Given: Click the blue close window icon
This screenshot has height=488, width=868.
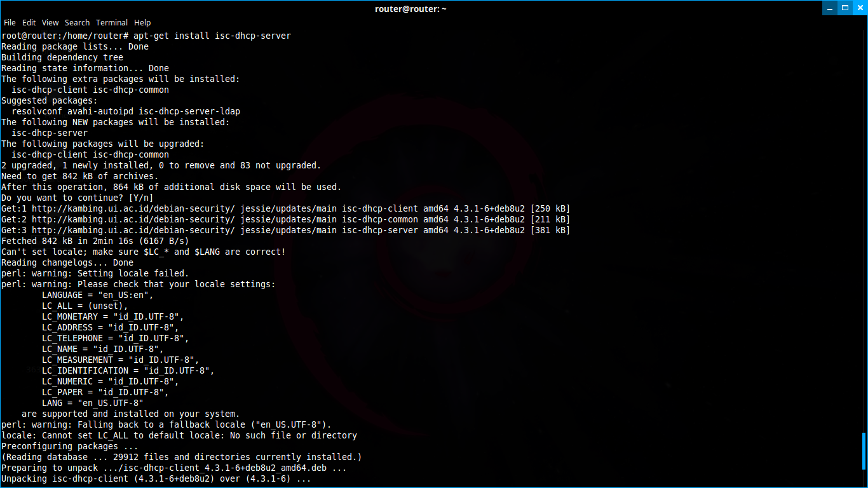Looking at the screenshot, I should coord(861,8).
